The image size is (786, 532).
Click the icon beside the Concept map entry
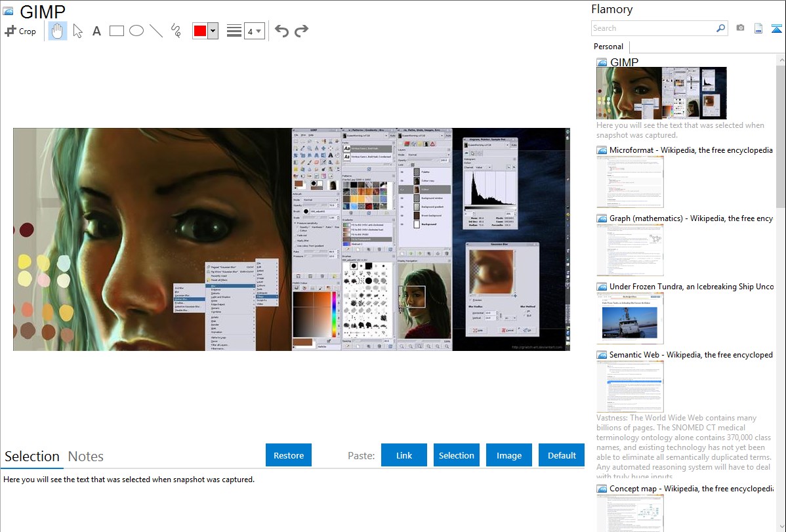click(x=602, y=489)
